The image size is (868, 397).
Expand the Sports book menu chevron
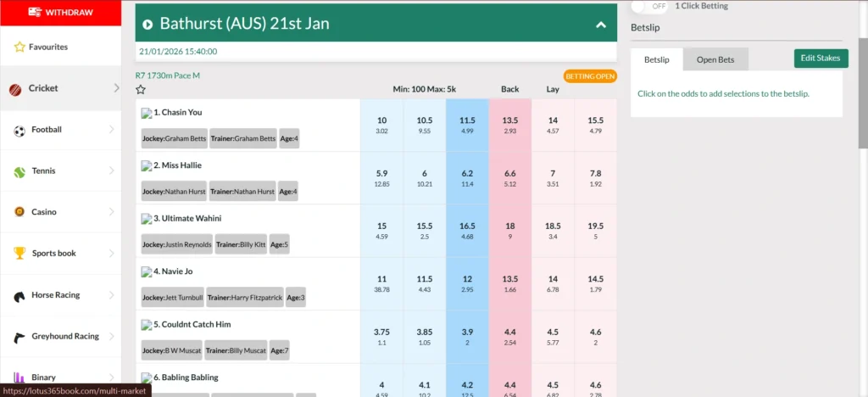pos(111,254)
